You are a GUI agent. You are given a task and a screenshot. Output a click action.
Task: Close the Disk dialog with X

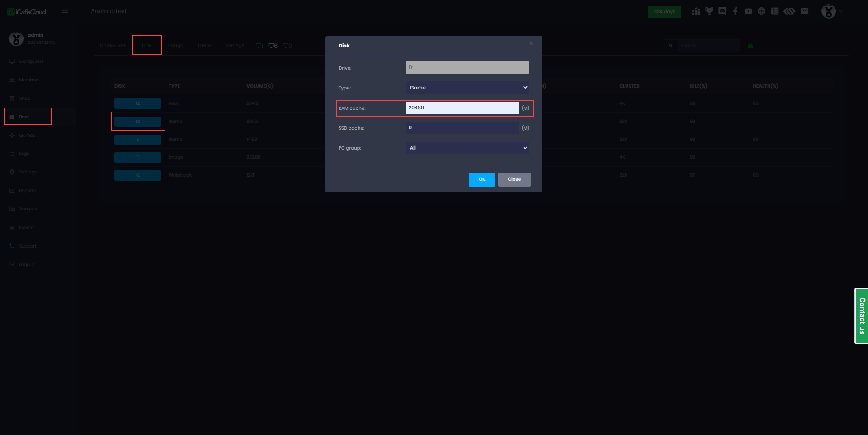click(x=531, y=43)
